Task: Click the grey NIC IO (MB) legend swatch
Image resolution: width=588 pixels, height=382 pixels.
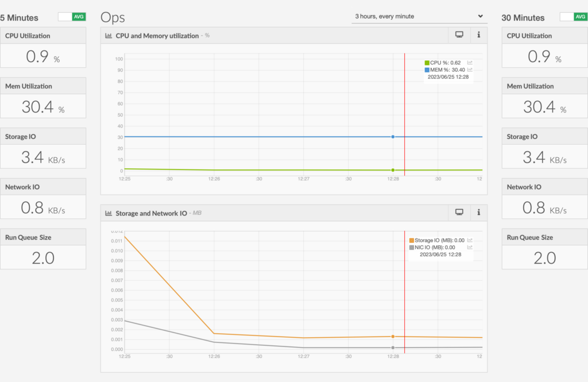Action: (x=411, y=247)
